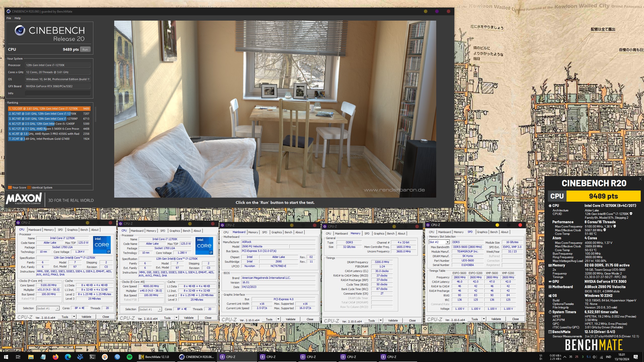Click the Tools button in Memory CPU-Z window
Viewport: 644px width, 362px height.
[372, 321]
